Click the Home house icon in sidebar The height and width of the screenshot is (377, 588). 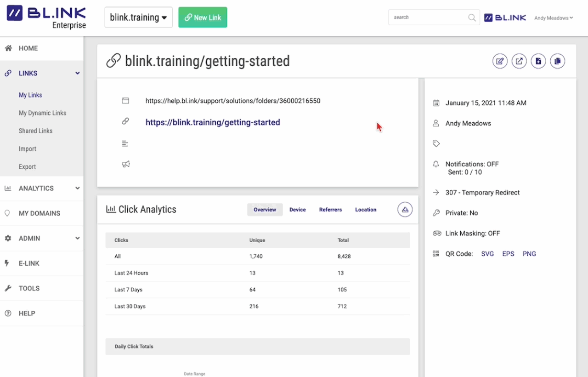coord(8,48)
